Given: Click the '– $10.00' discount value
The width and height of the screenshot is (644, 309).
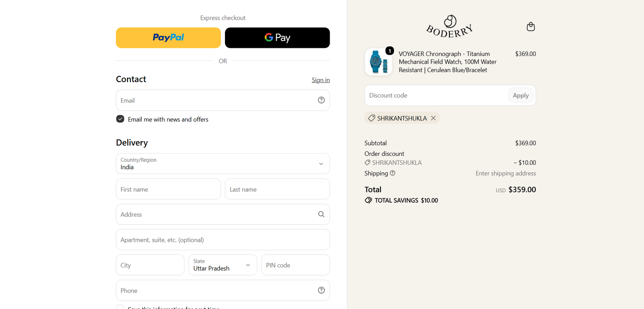Looking at the screenshot, I should (524, 163).
